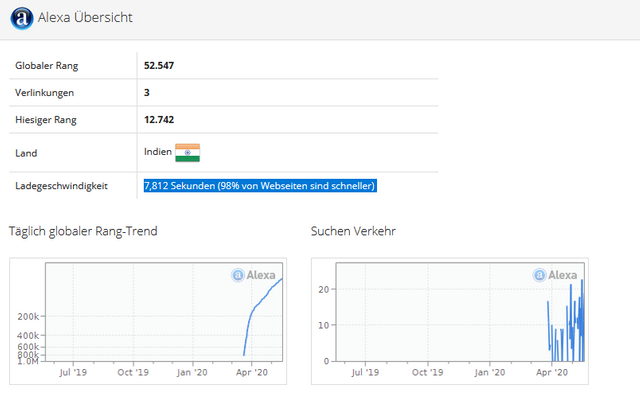
Task: Click the 'Alexa Übersicht' heading
Action: click(85, 18)
